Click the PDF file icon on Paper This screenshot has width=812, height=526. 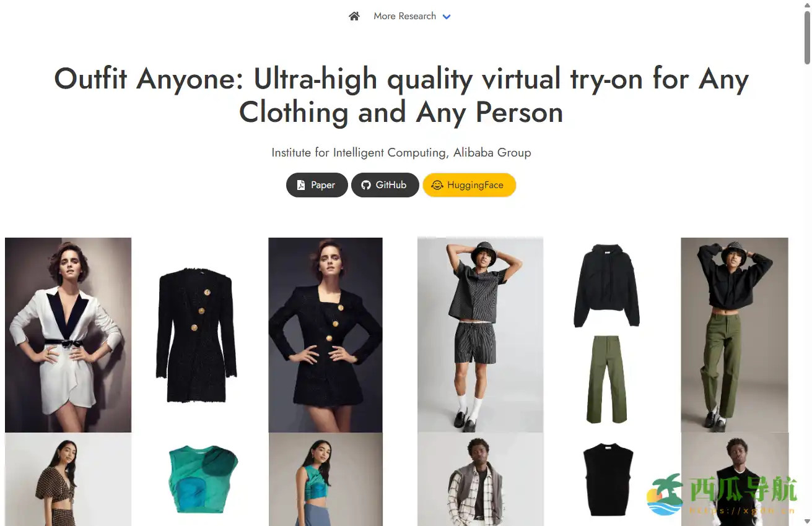(x=301, y=185)
